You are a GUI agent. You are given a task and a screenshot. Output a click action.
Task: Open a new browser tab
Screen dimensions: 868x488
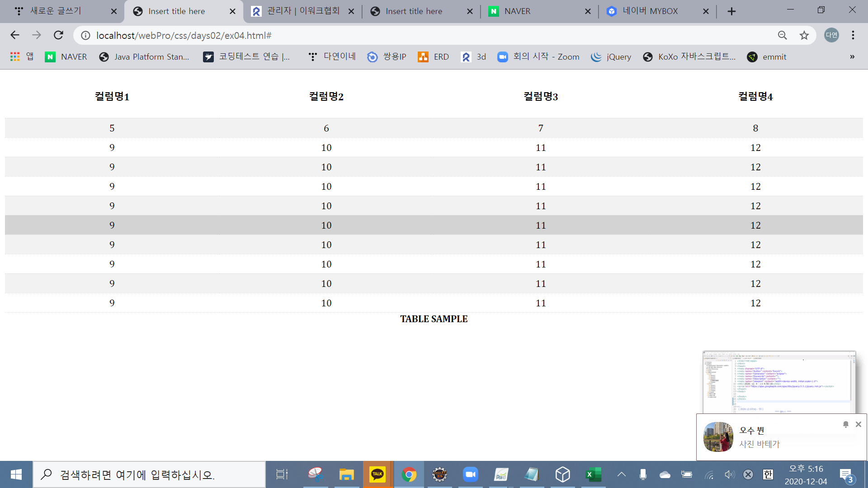(x=731, y=11)
